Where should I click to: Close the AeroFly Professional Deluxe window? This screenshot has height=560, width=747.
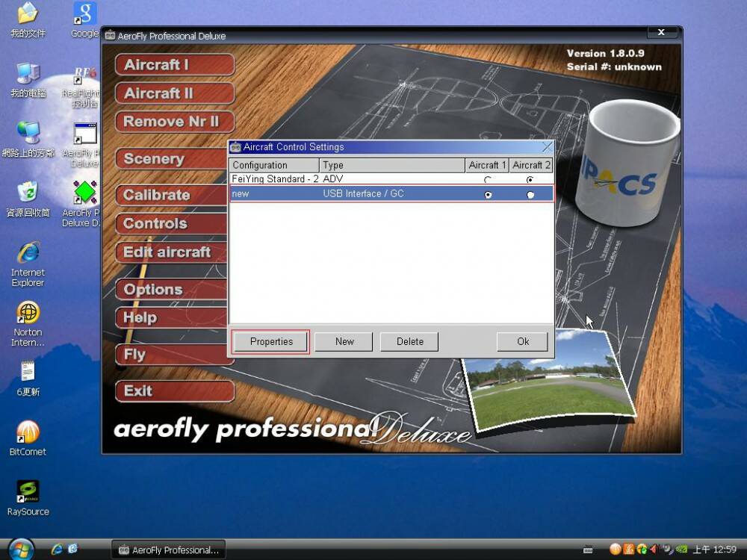coord(662,32)
